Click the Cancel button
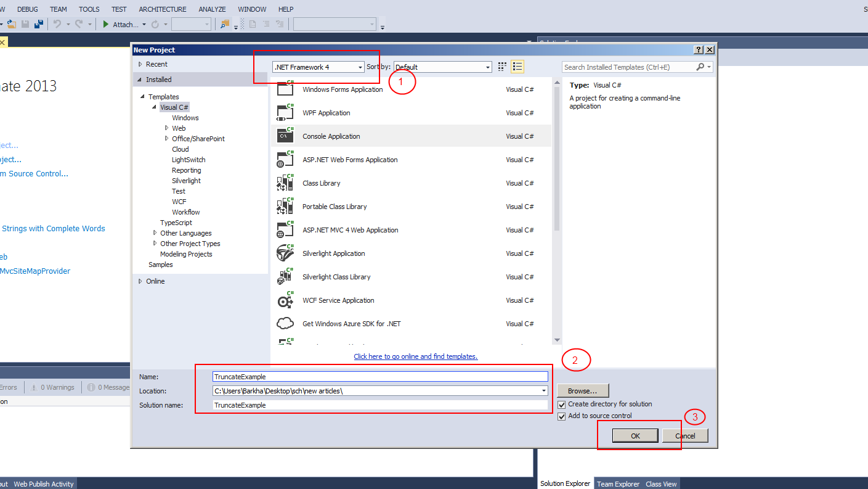Image resolution: width=868 pixels, height=489 pixels. 685,435
